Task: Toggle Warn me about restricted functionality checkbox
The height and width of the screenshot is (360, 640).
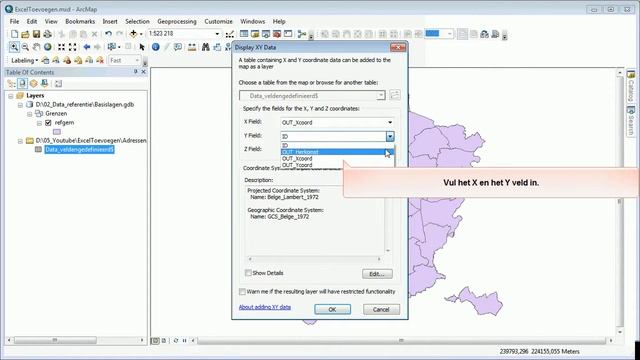Action: coord(242,291)
